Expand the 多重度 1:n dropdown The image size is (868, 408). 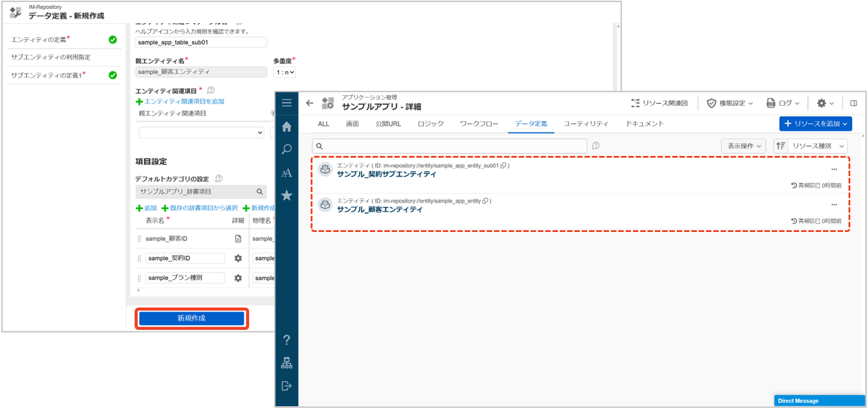[284, 72]
